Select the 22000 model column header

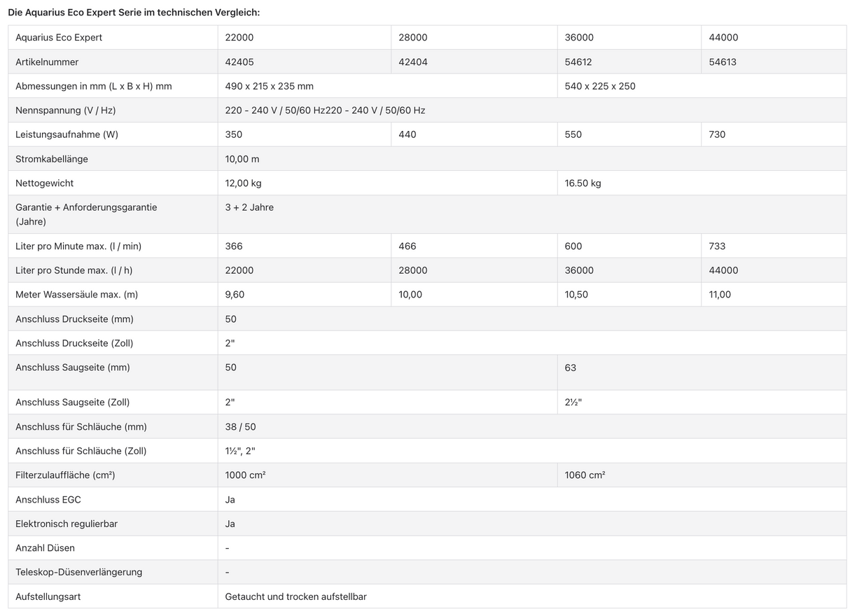(x=239, y=37)
